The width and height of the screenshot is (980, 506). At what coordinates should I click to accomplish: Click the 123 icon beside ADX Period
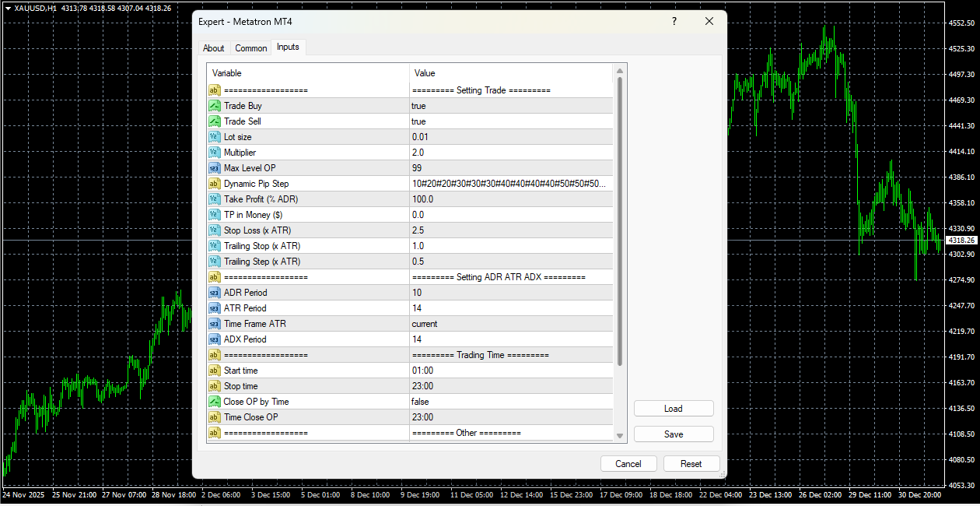pyautogui.click(x=214, y=339)
